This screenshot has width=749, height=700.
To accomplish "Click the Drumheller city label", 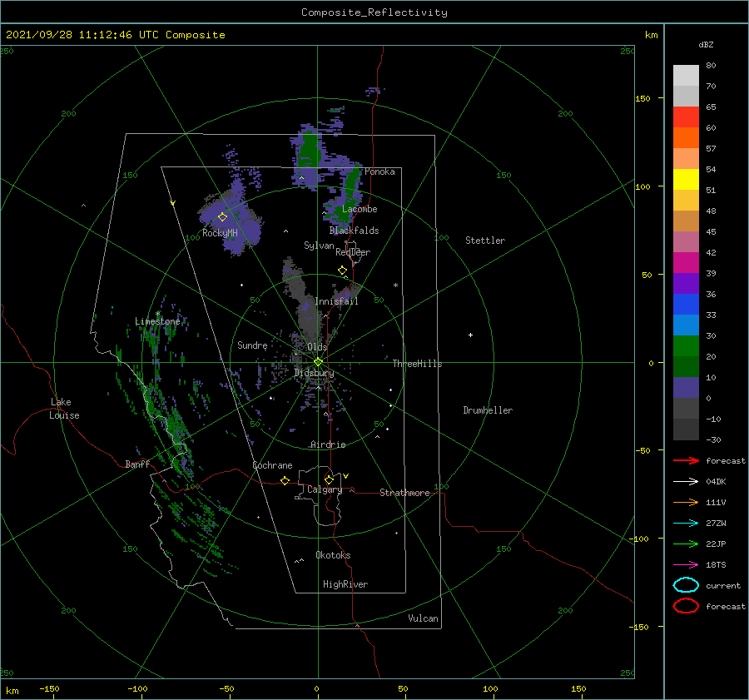I will pyautogui.click(x=488, y=410).
